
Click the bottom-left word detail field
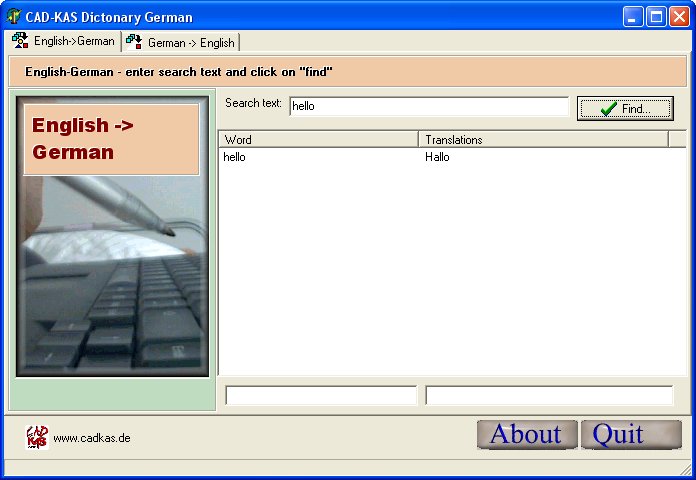tap(320, 395)
